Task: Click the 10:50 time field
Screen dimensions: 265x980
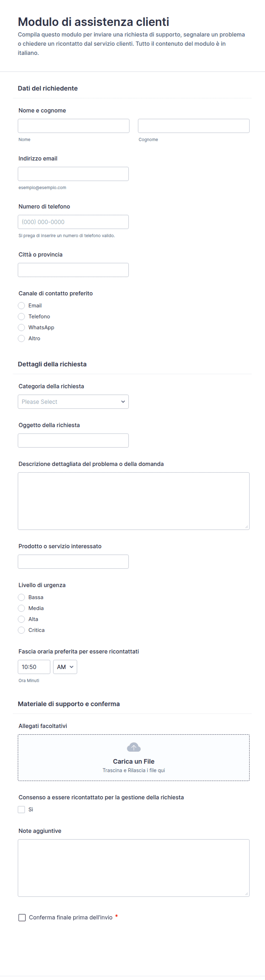Action: 34,667
